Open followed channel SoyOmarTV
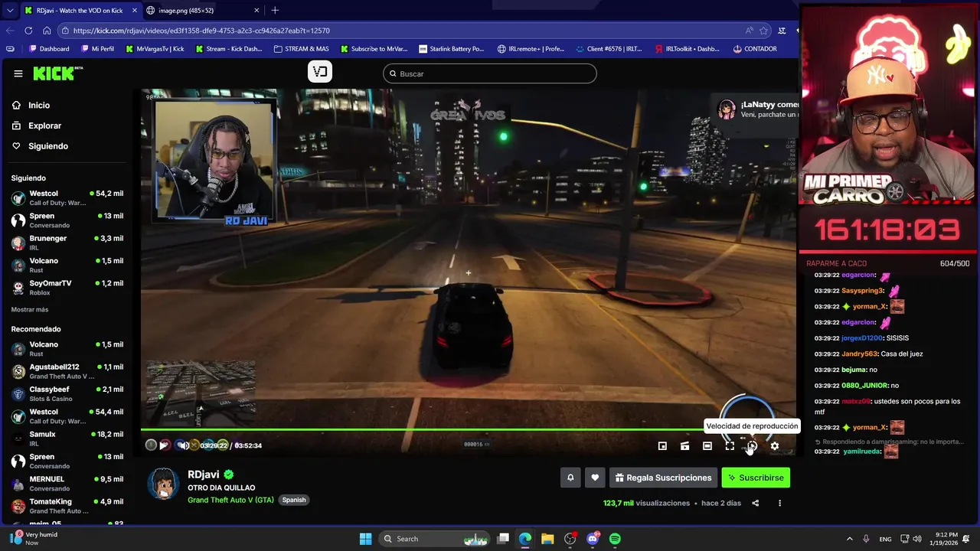Viewport: 980px width, 551px height. 67,288
